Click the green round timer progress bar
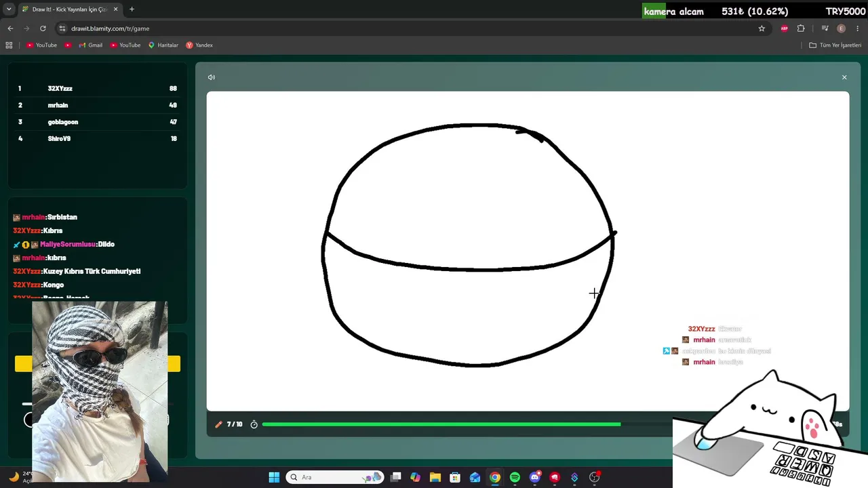Image resolution: width=868 pixels, height=488 pixels. [x=441, y=424]
